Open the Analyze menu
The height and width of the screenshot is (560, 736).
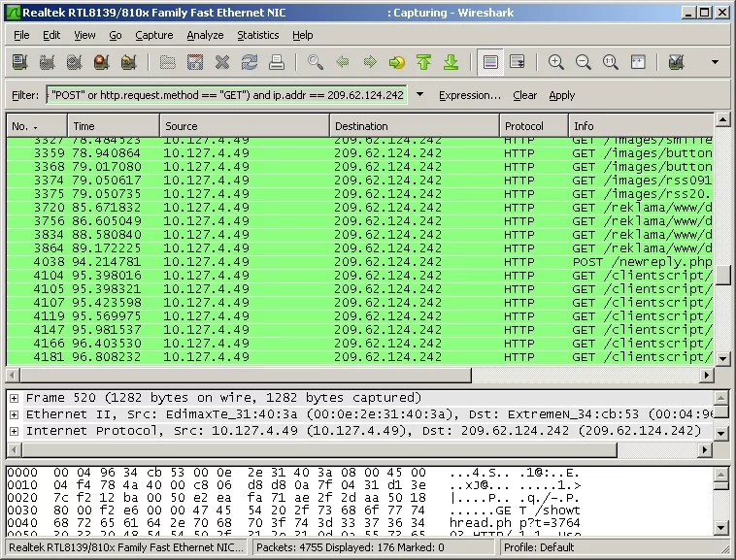coord(205,35)
